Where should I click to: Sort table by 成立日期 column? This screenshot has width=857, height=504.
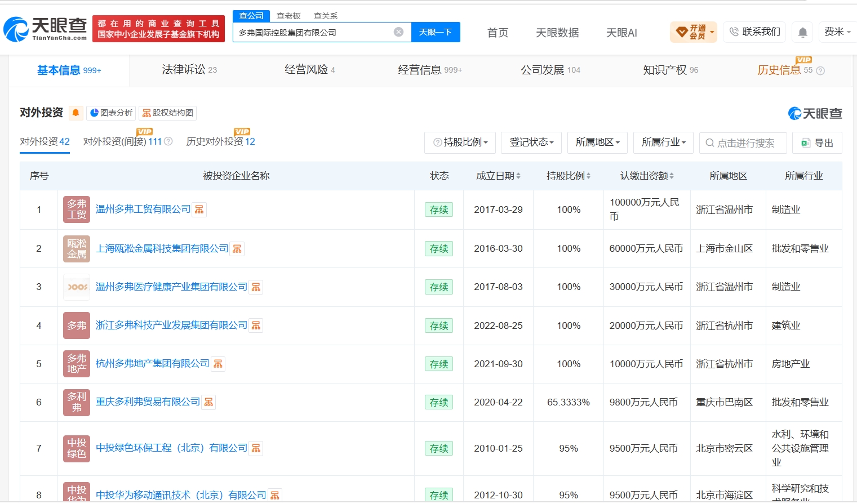pos(498,176)
